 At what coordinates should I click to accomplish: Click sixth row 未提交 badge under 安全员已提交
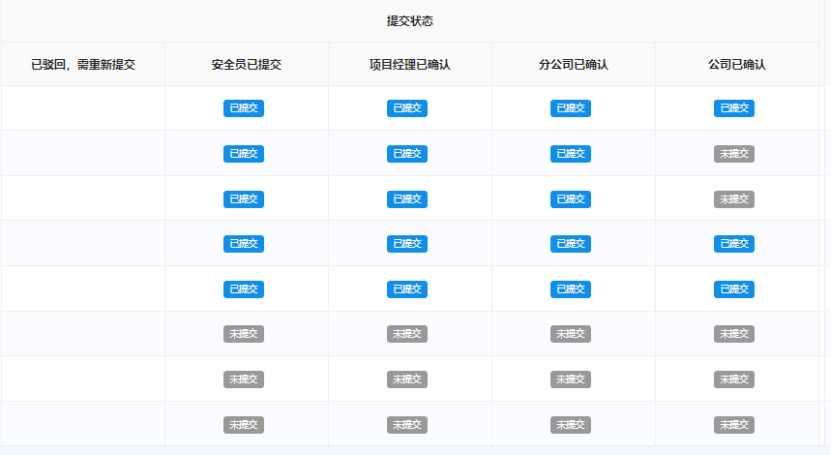[x=243, y=334]
